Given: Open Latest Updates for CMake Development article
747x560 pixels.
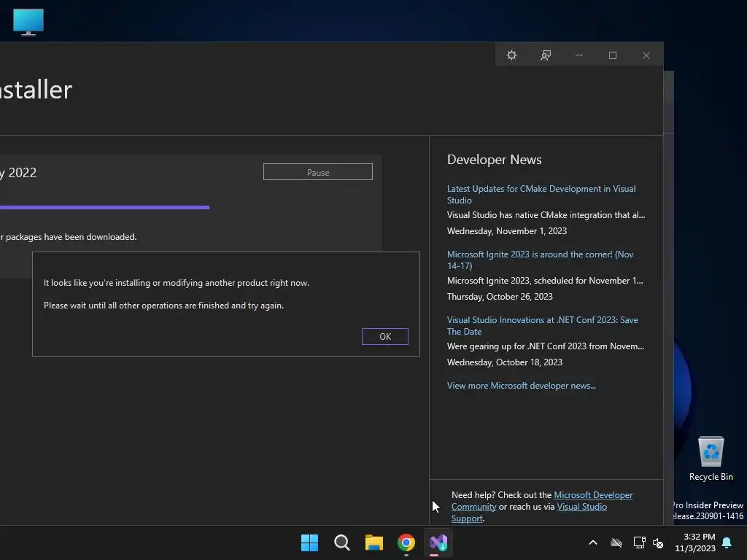Looking at the screenshot, I should (541, 194).
